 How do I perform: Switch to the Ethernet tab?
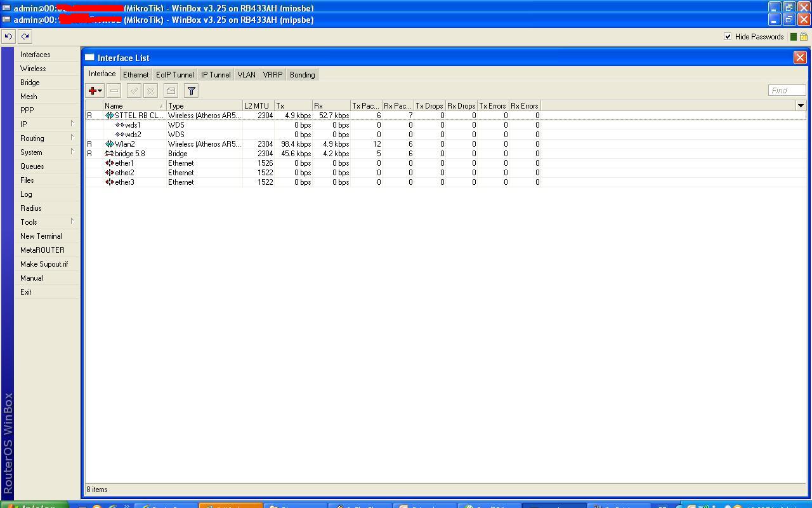136,75
